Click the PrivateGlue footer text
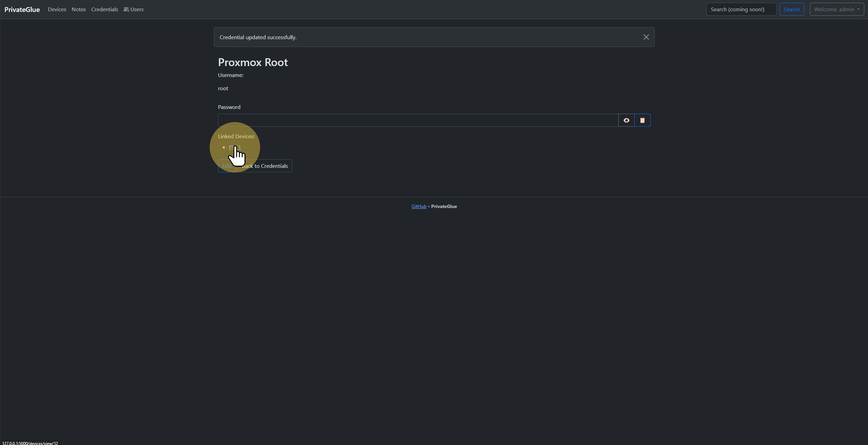868x445 pixels. [x=444, y=206]
